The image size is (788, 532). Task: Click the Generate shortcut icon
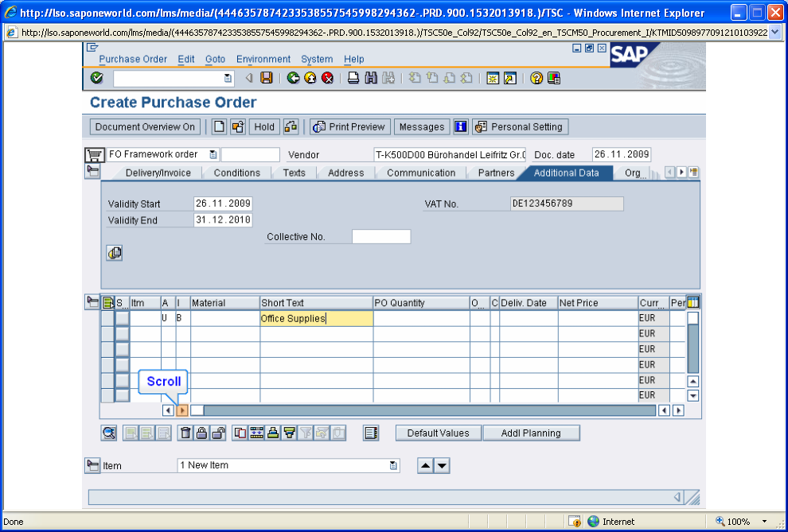tap(510, 78)
